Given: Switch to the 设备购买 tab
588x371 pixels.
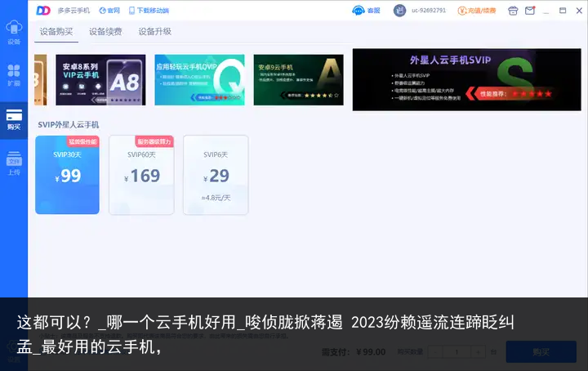Looking at the screenshot, I should (56, 32).
